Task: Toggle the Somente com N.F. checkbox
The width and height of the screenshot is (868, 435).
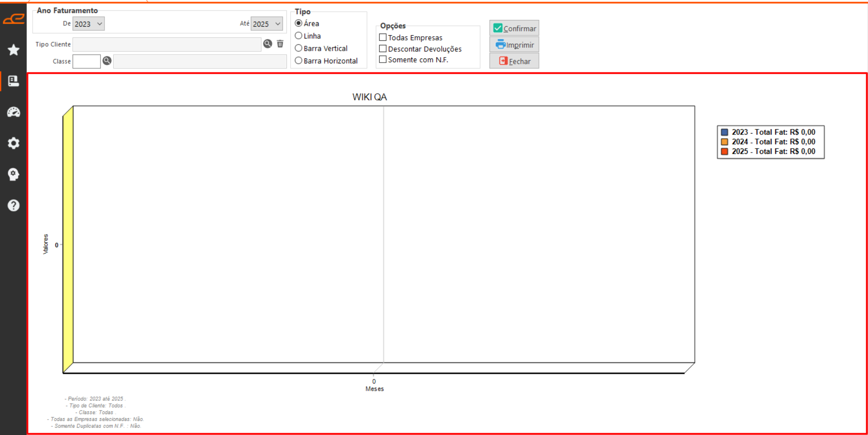Action: pos(383,59)
